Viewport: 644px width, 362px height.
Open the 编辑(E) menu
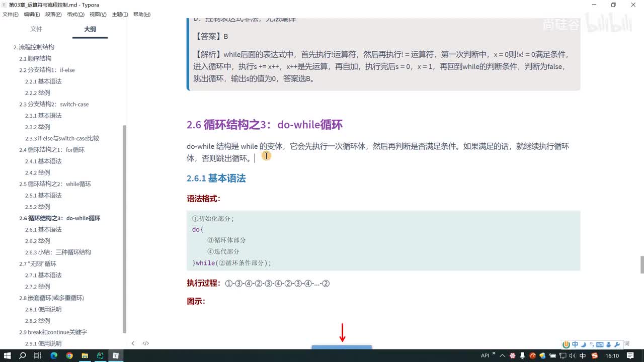click(x=32, y=15)
